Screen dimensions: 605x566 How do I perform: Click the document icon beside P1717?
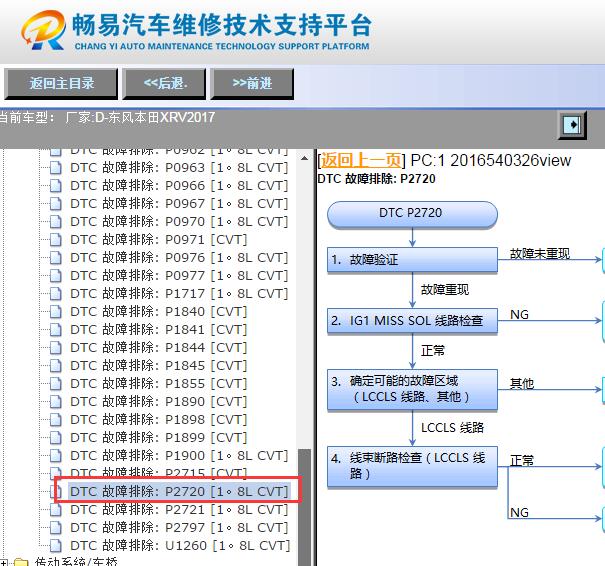pos(56,294)
